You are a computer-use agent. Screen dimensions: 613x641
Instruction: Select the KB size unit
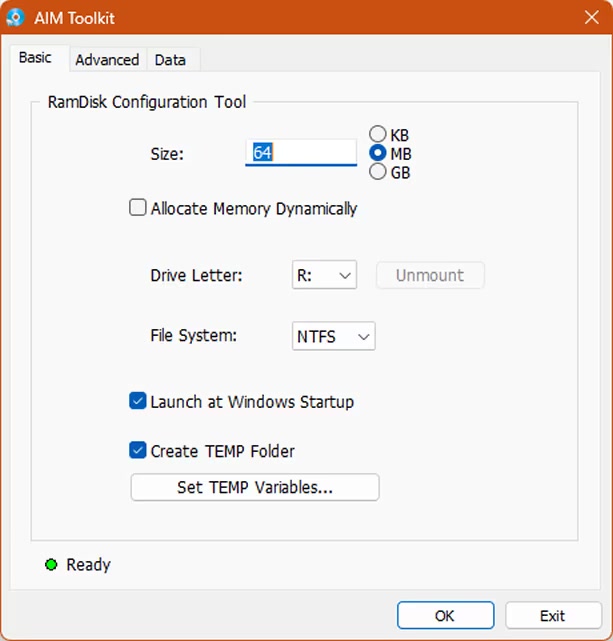click(378, 134)
